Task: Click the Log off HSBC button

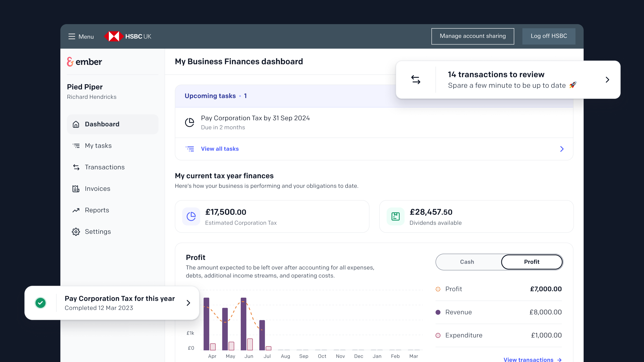Action: (549, 36)
